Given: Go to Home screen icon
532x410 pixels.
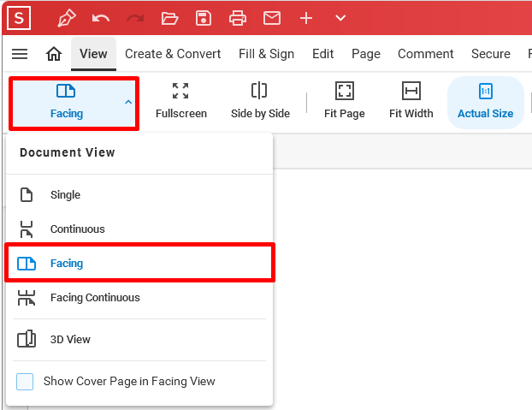Looking at the screenshot, I should tap(54, 54).
